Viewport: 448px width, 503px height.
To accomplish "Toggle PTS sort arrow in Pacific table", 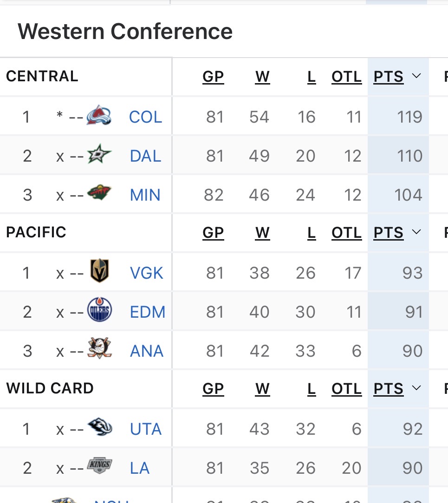I will click(x=416, y=232).
